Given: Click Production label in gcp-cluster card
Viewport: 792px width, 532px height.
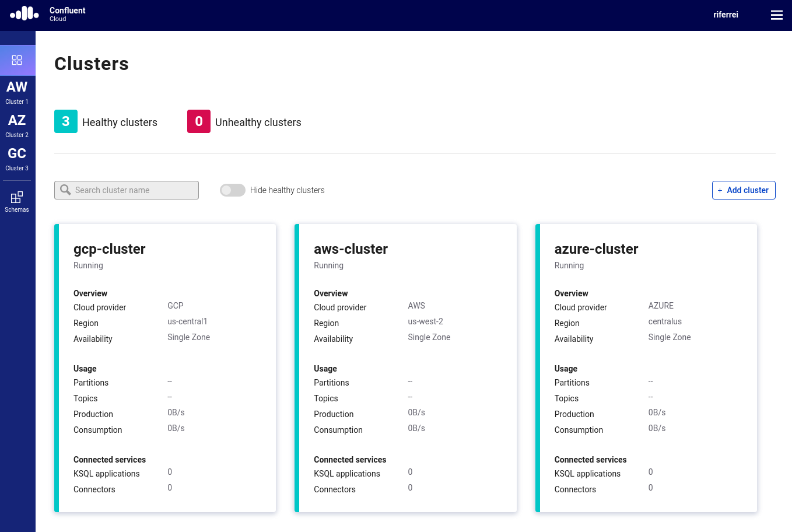Looking at the screenshot, I should point(93,414).
